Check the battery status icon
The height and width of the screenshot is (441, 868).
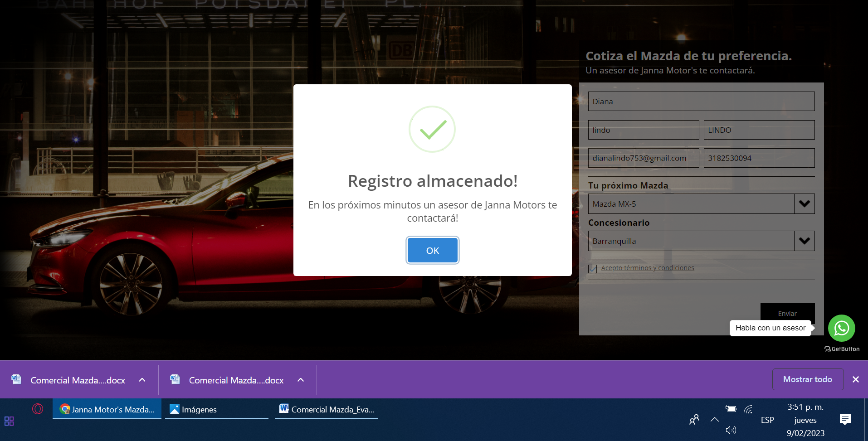(x=731, y=408)
